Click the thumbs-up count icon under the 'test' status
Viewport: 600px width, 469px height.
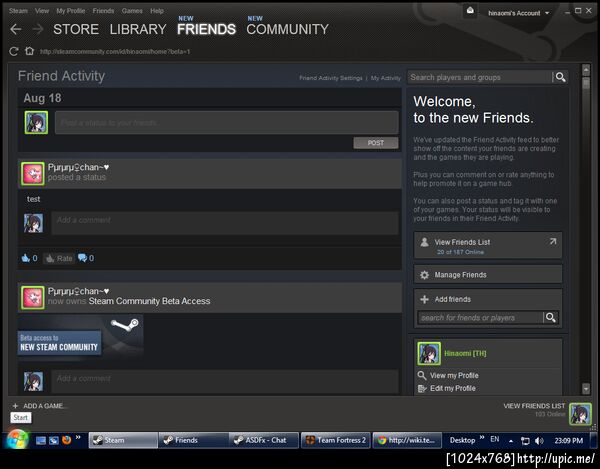(26, 258)
